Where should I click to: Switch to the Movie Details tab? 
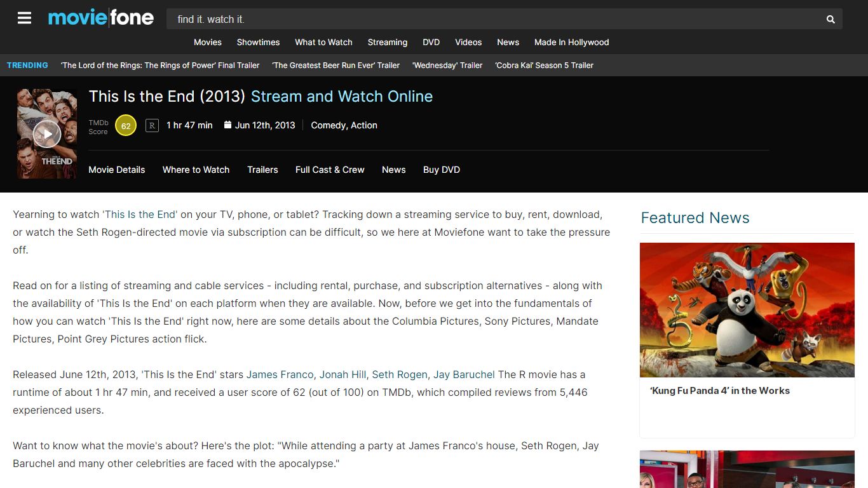pos(117,170)
